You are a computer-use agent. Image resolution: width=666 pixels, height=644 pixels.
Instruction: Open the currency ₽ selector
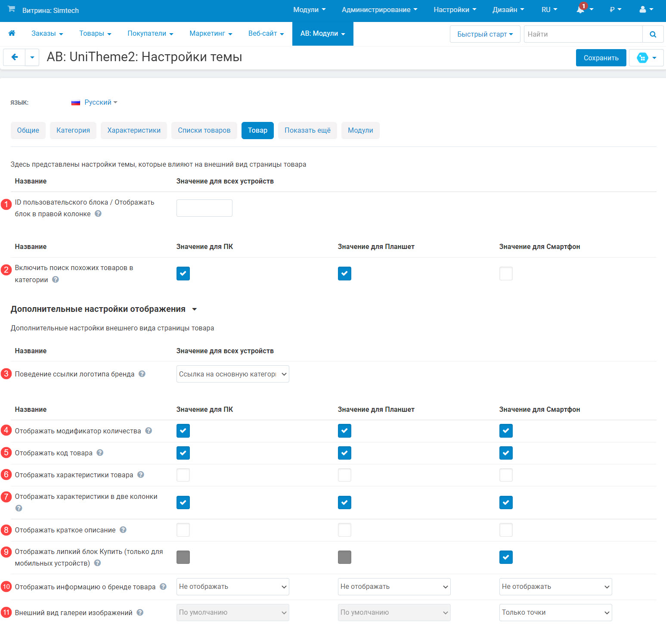pyautogui.click(x=615, y=9)
